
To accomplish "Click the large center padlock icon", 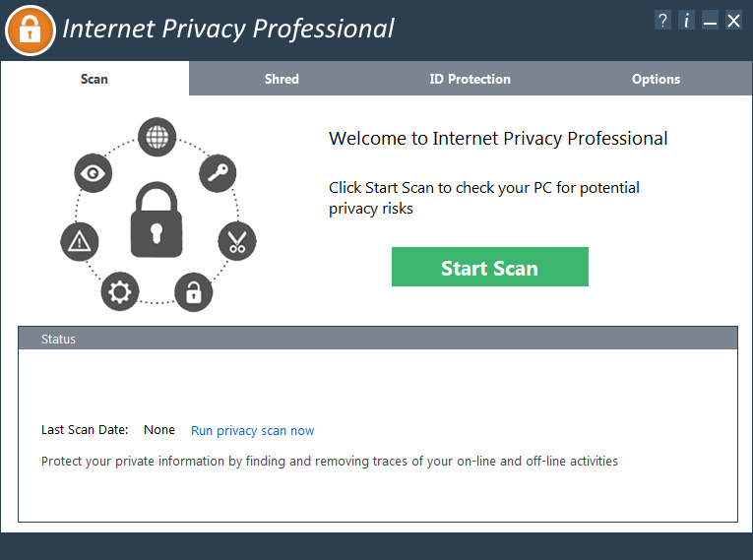I will (x=157, y=219).
